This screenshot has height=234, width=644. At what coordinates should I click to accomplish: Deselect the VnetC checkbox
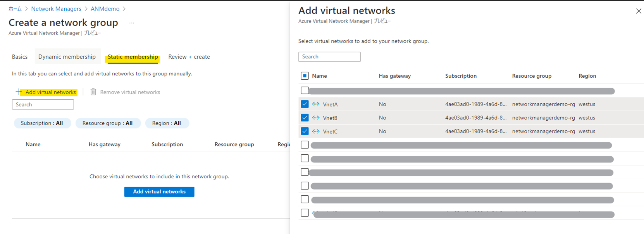click(305, 132)
